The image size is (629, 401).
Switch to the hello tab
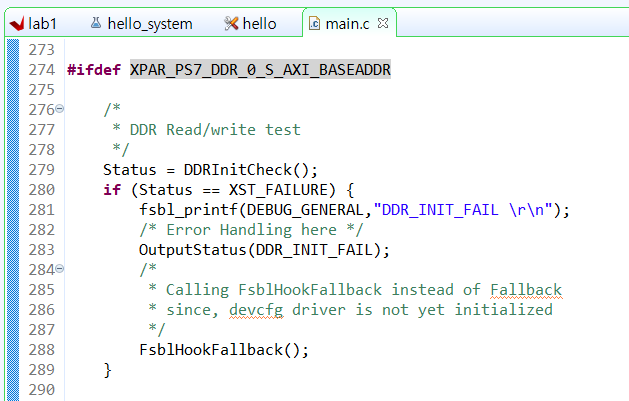click(x=250, y=24)
